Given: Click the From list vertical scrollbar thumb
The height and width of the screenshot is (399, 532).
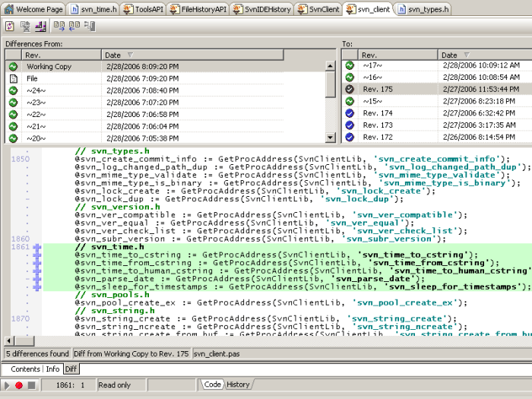Looking at the screenshot, I should click(x=330, y=84).
